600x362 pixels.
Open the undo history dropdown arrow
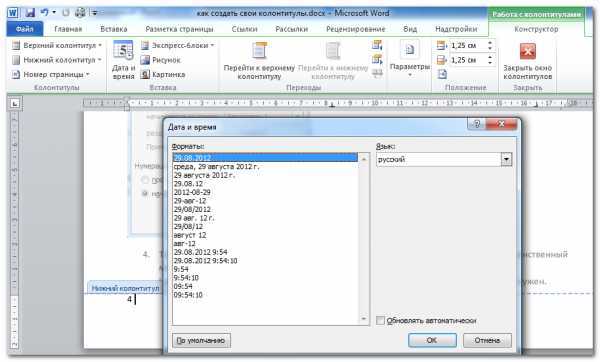point(54,13)
